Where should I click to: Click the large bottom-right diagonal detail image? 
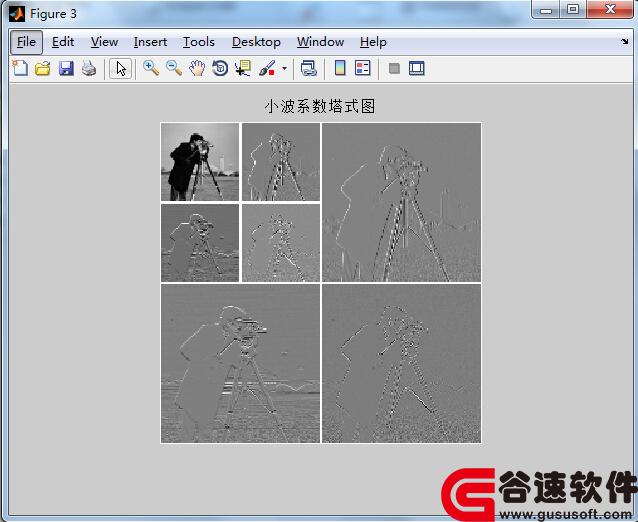click(401, 363)
